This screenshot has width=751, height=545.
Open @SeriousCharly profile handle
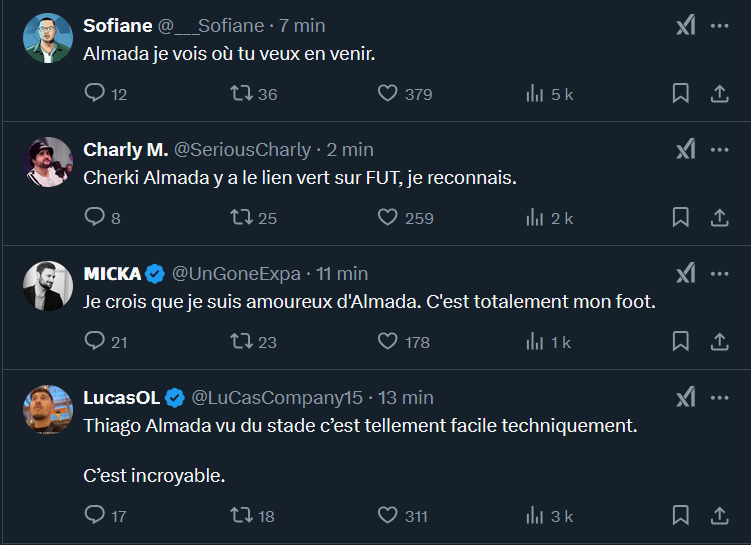coord(243,150)
